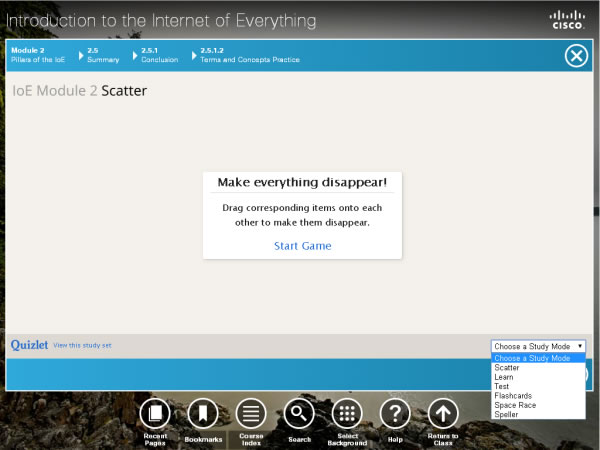The image size is (600, 450).
Task: Choose Learn in the study mode list
Action: (504, 377)
